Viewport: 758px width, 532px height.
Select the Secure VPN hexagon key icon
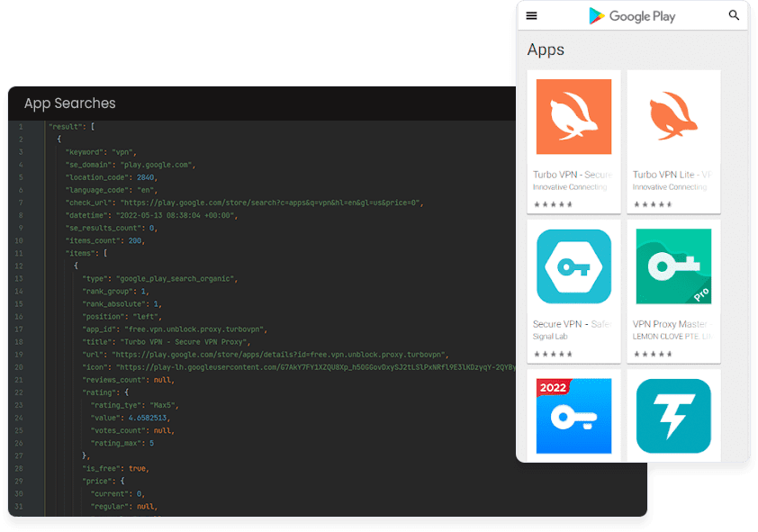tap(573, 266)
